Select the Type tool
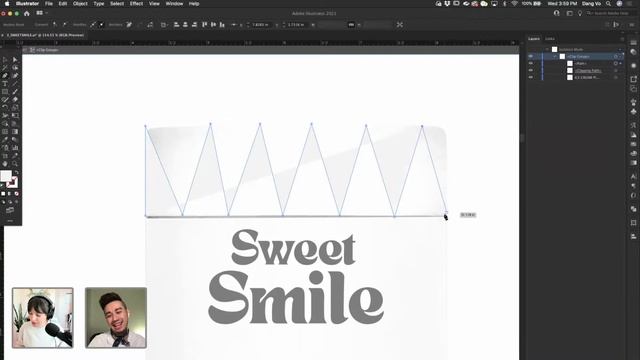 [5, 84]
